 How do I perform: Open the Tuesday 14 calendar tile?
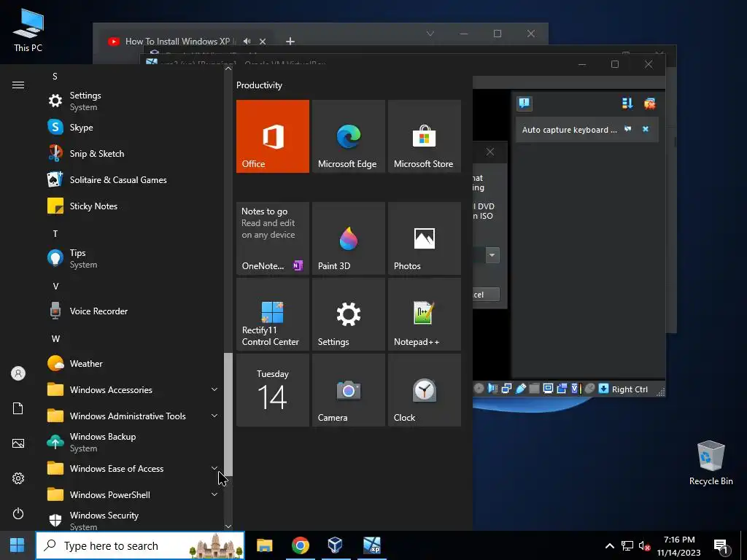click(273, 390)
